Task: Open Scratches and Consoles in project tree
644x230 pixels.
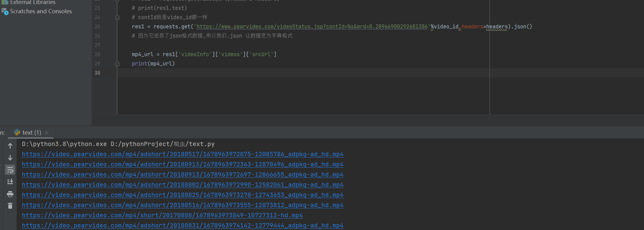Action: click(41, 11)
